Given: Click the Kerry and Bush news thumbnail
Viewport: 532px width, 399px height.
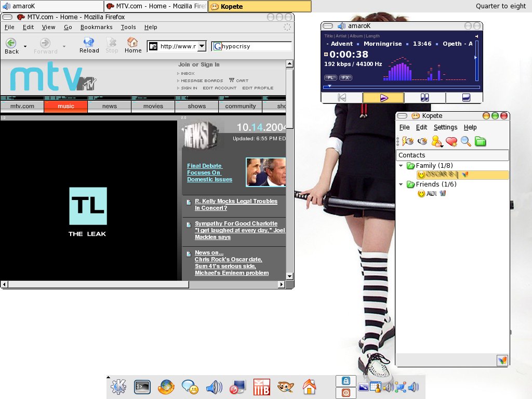Looking at the screenshot, I should [265, 172].
